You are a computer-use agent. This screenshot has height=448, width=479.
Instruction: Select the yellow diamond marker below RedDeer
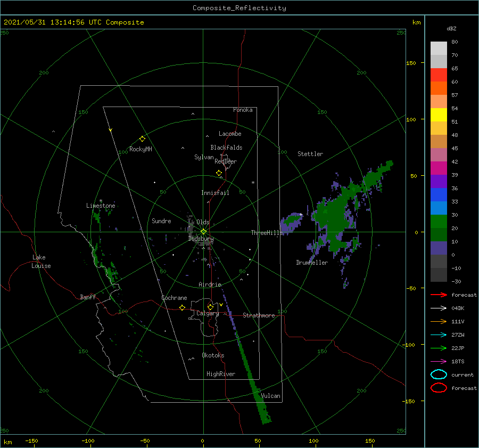(x=219, y=173)
